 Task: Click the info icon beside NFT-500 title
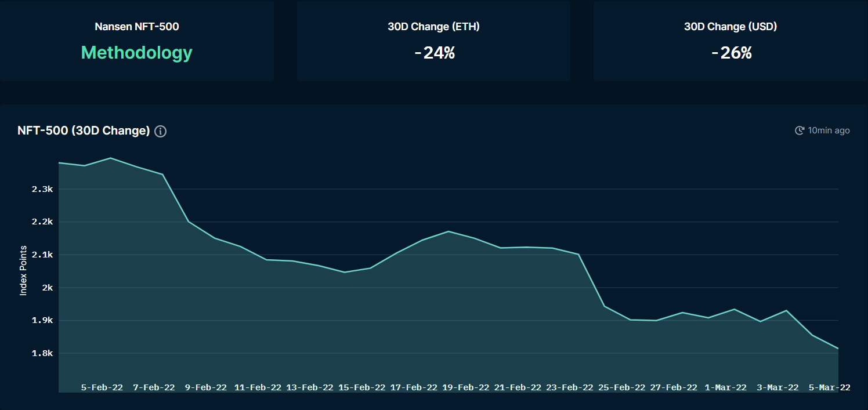coord(161,131)
